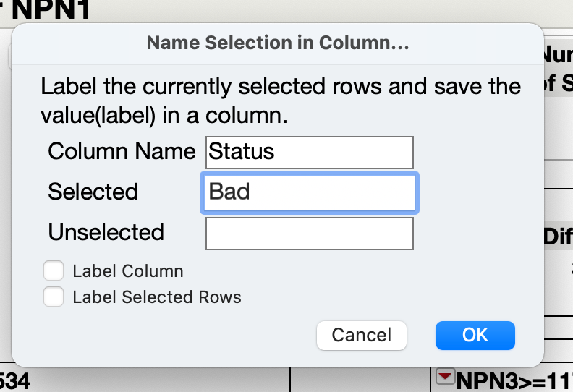
Task: Click the Column Name field containing Status
Action: tap(310, 153)
